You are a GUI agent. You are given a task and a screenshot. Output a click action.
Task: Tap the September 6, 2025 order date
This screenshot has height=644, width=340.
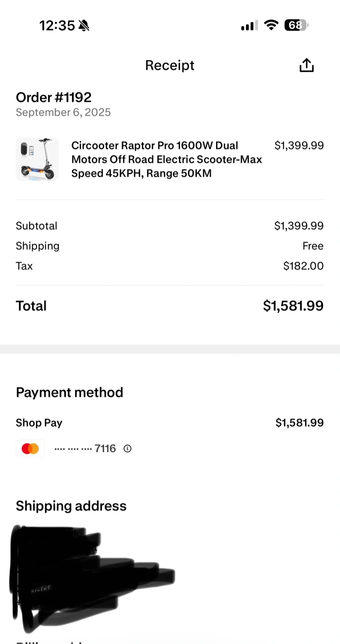click(63, 112)
